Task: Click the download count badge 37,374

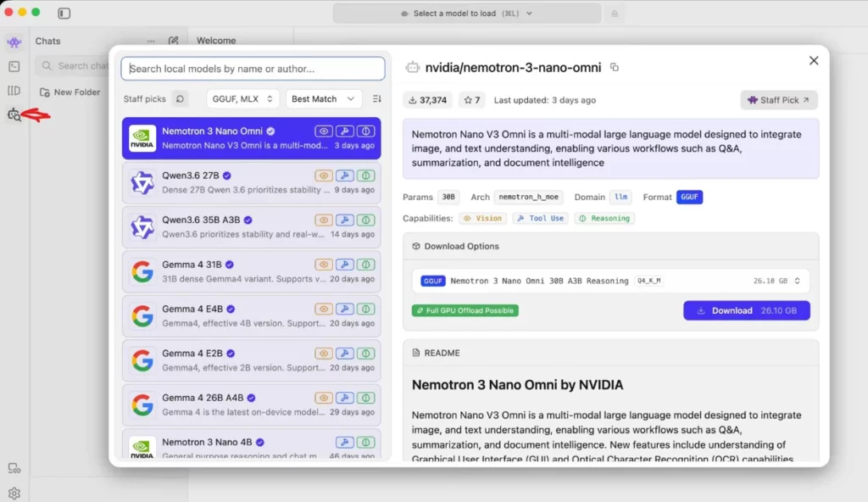Action: click(x=427, y=100)
